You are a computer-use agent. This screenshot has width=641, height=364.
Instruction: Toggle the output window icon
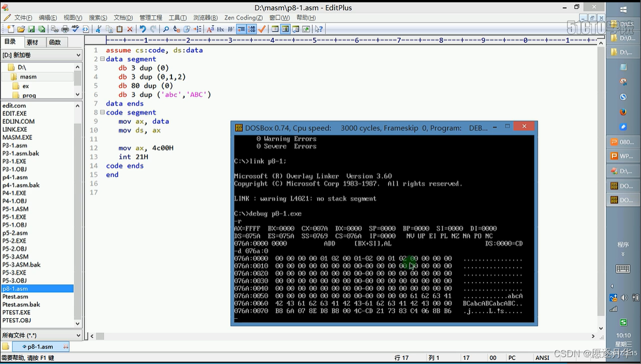(296, 29)
